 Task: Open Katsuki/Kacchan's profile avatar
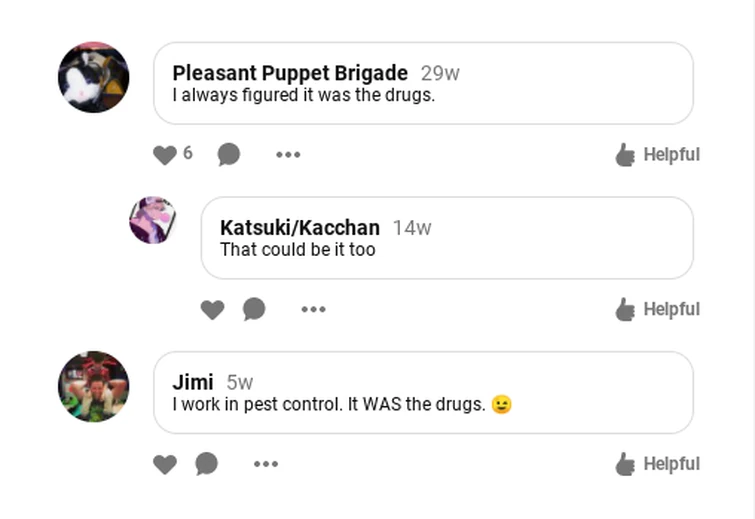(x=153, y=220)
